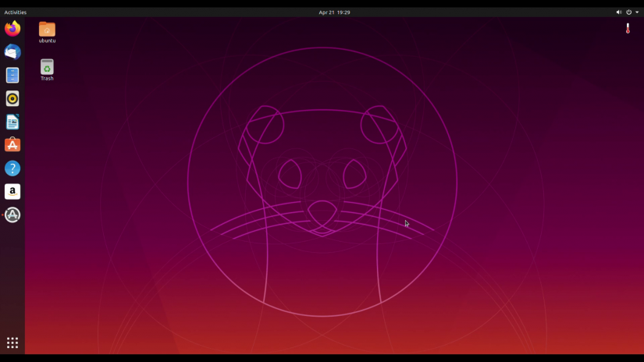This screenshot has height=362, width=644.
Task: Click the 'ubuntu' folder label text
Action: click(x=47, y=41)
